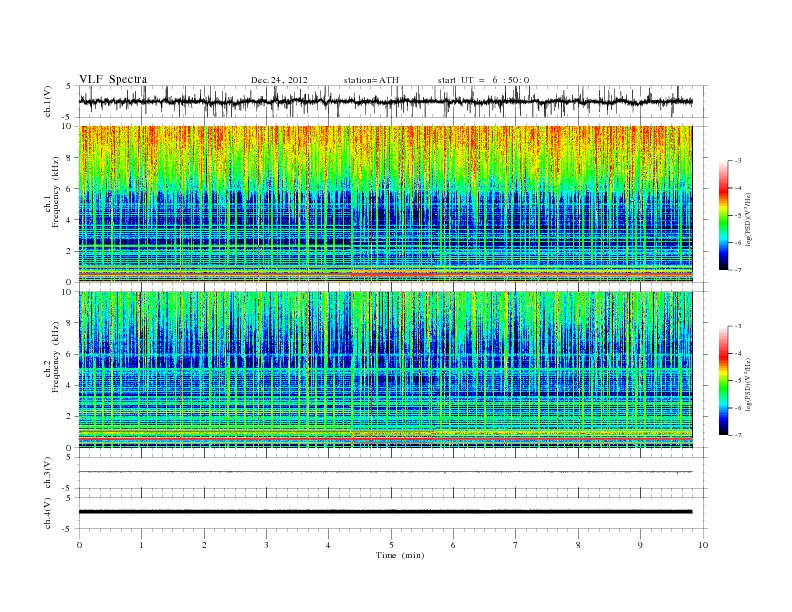Click the "5" minute tick on time axis
Viewport: 792px width, 612px height.
coord(391,545)
